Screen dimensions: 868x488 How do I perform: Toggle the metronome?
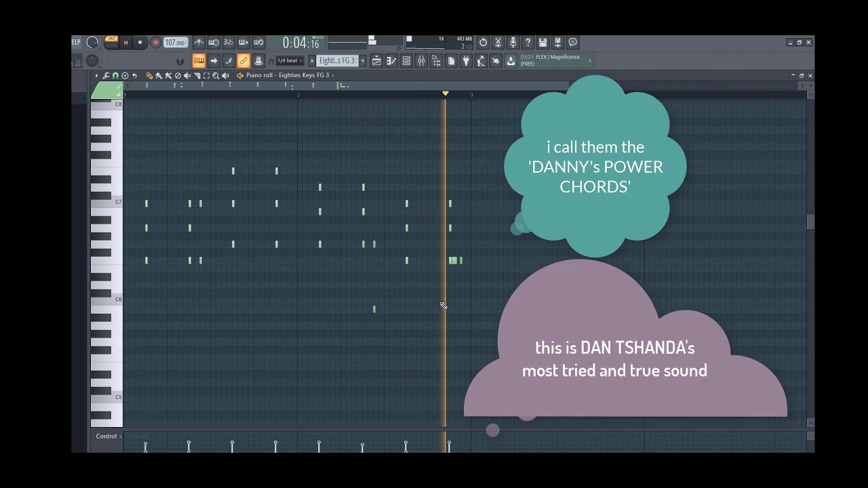(x=199, y=42)
